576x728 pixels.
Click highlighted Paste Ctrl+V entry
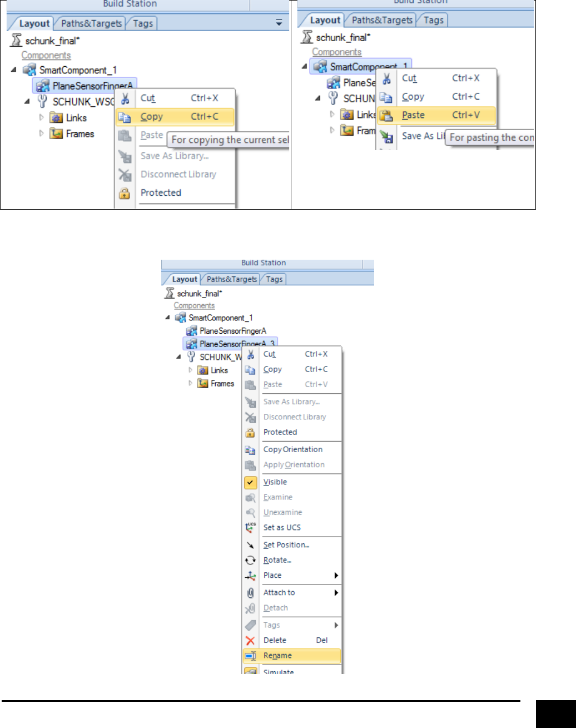(x=435, y=115)
